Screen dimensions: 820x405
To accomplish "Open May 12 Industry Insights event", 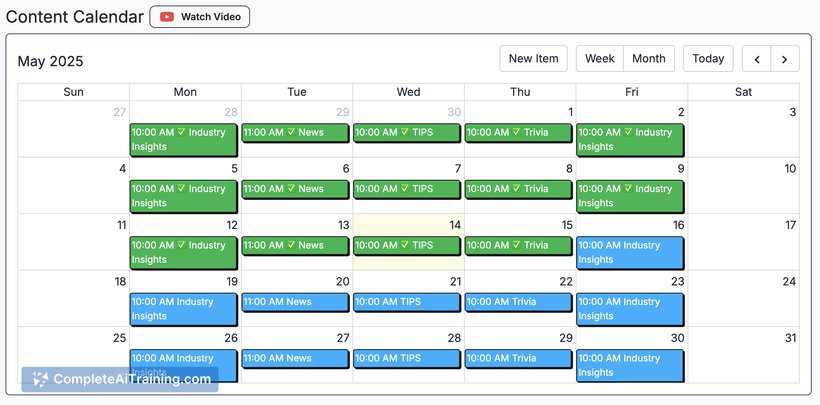I will (184, 252).
